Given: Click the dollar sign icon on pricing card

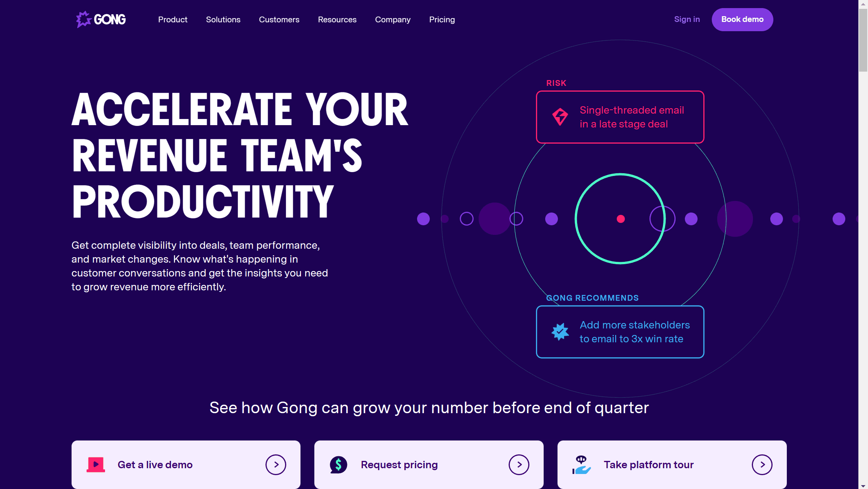Looking at the screenshot, I should coord(338,464).
